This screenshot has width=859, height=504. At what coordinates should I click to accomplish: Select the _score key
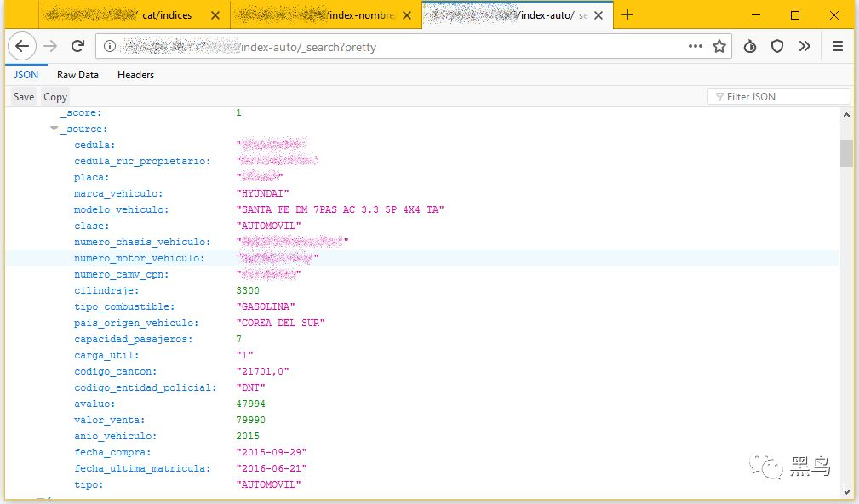[81, 113]
